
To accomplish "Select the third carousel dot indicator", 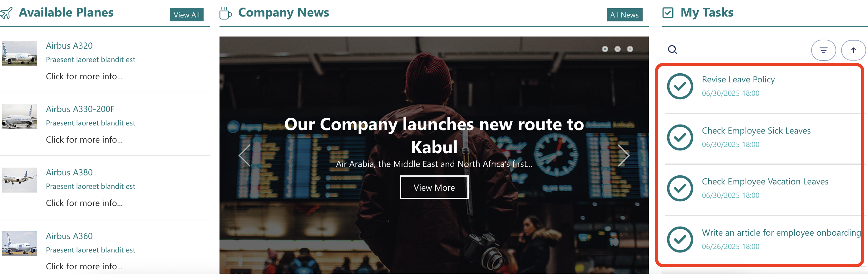I will point(630,49).
